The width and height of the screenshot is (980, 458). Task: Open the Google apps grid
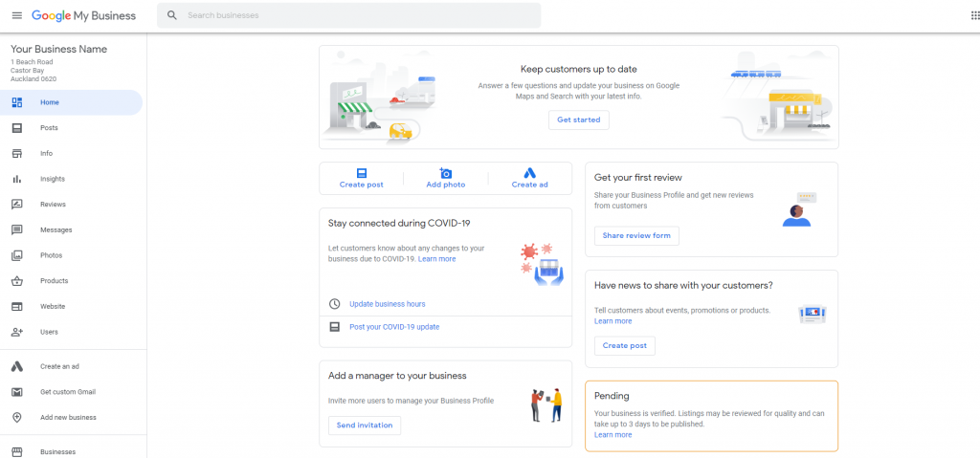click(x=975, y=15)
